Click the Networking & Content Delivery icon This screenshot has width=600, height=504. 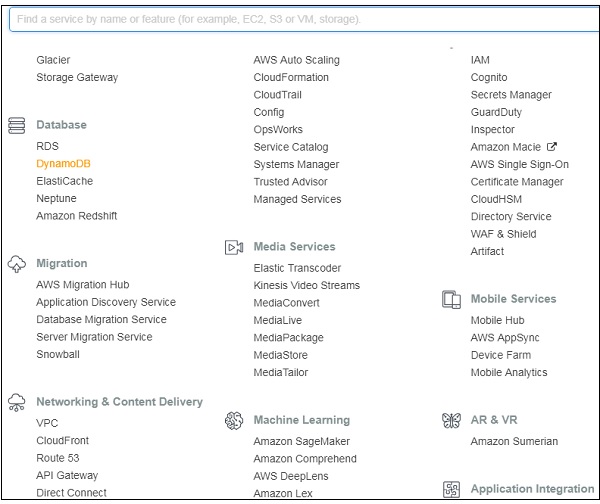(x=16, y=402)
